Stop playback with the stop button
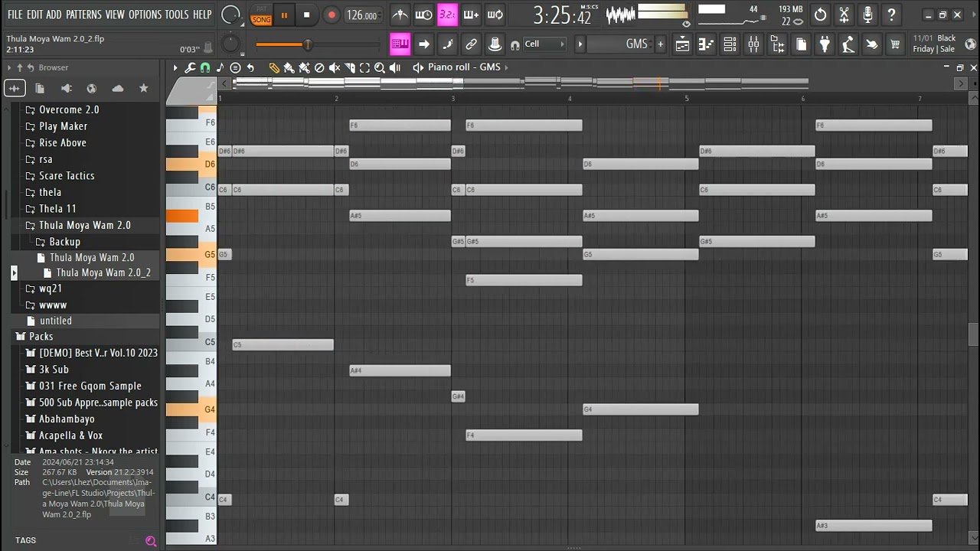 (306, 15)
